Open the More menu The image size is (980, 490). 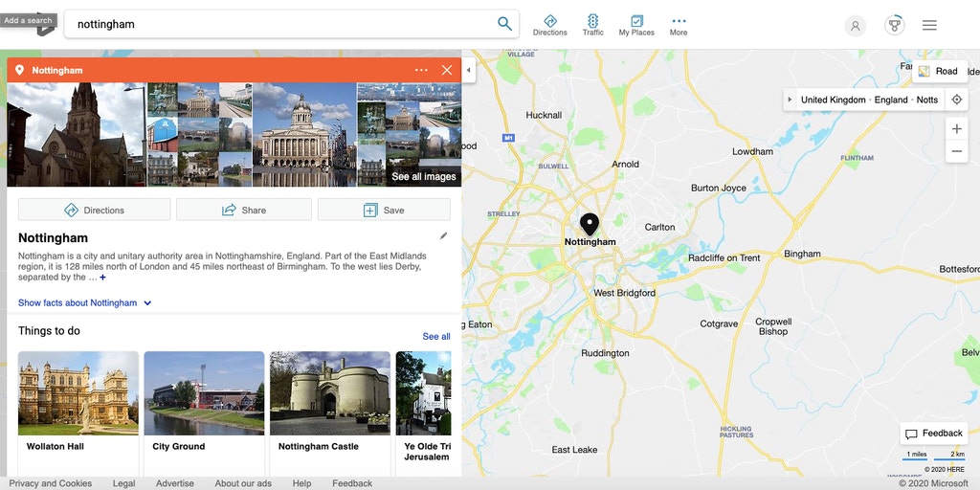pos(679,25)
